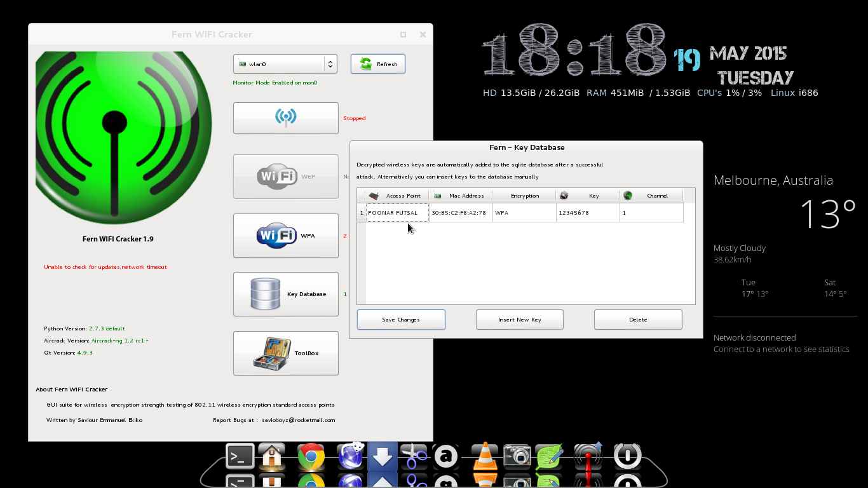Image resolution: width=868 pixels, height=488 pixels.
Task: Open the camera screenshot dock icon
Action: [517, 456]
